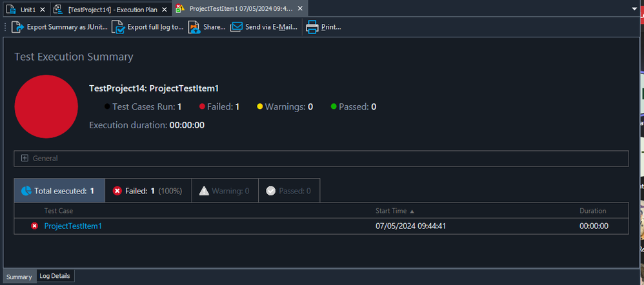
Task: Click Send via E-Mail... label
Action: click(272, 27)
